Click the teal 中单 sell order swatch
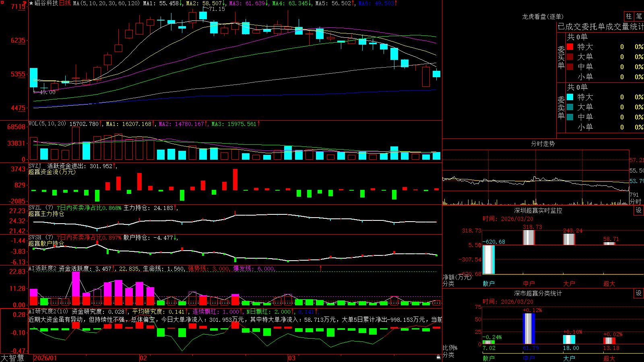Image resolution: width=644 pixels, height=362 pixels. click(x=570, y=117)
